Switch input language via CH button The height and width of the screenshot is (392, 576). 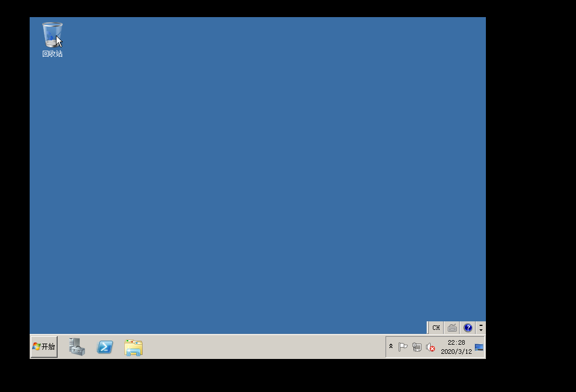(436, 328)
